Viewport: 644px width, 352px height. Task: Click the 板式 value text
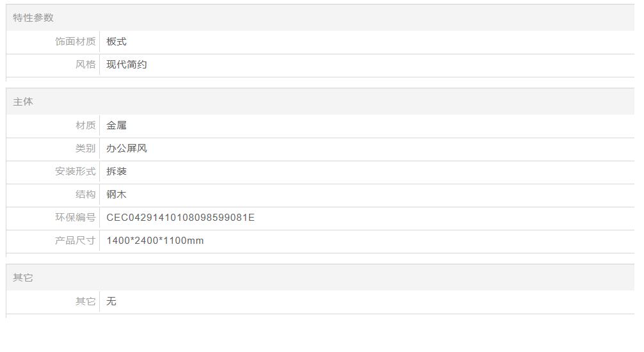(x=117, y=42)
